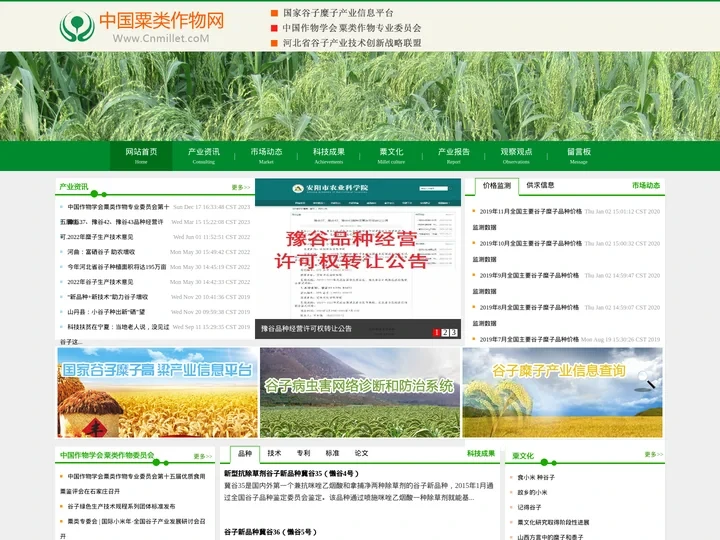Viewport: 720px width, 540px height.
Task: Click 更多>> in the 粟文化 panel
Action: (x=653, y=454)
